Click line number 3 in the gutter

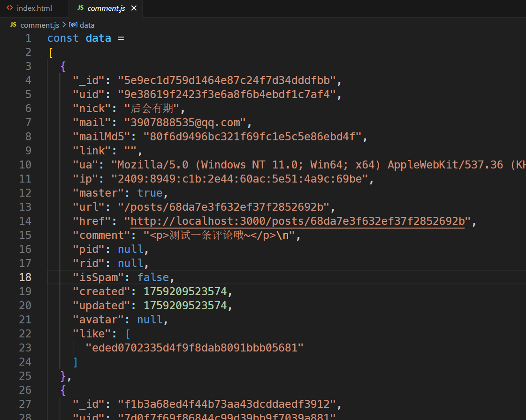28,66
